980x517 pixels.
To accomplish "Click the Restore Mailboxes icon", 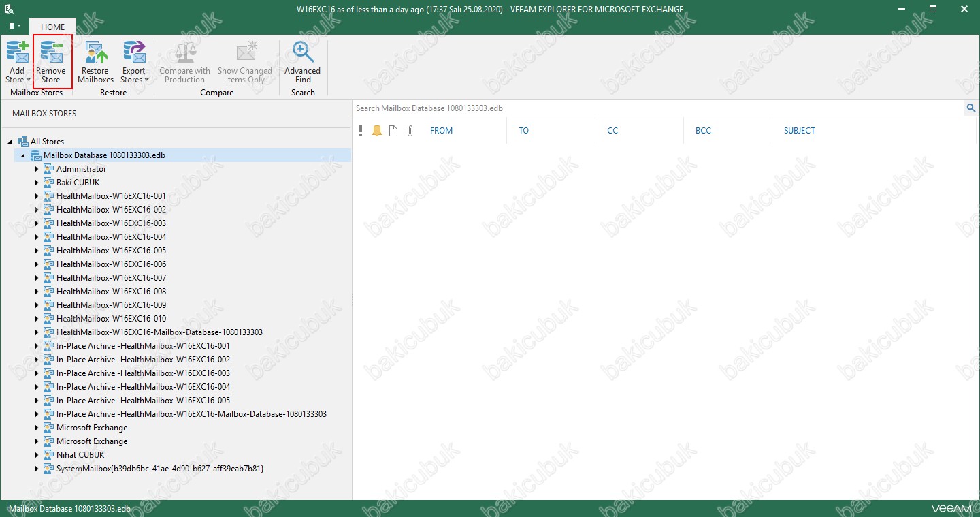I will click(x=95, y=52).
